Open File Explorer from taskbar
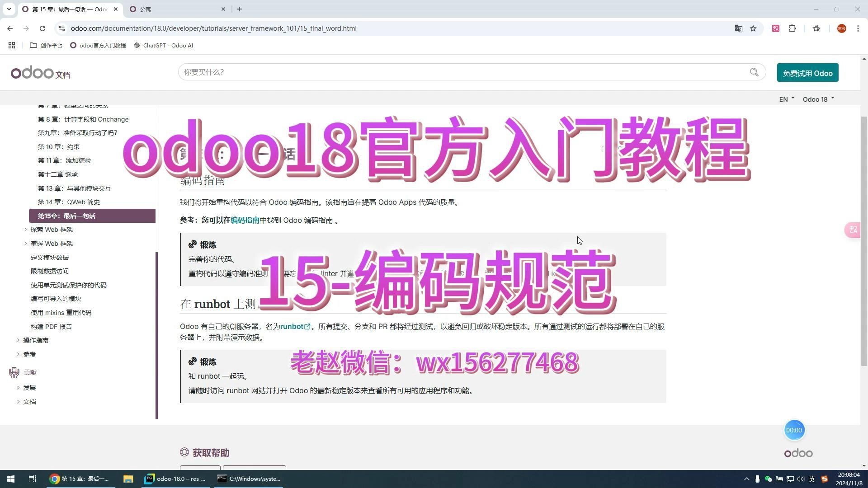The width and height of the screenshot is (868, 488). pos(128,479)
